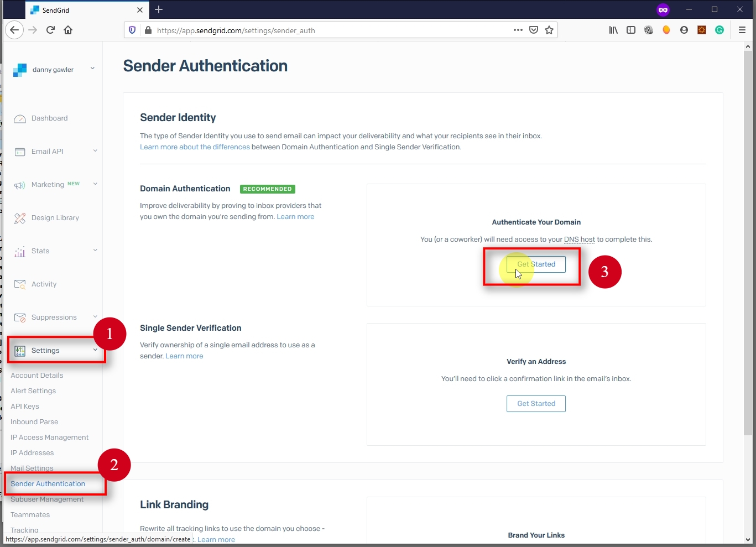Expand the Stats sidebar chevron
The height and width of the screenshot is (547, 756).
[94, 251]
